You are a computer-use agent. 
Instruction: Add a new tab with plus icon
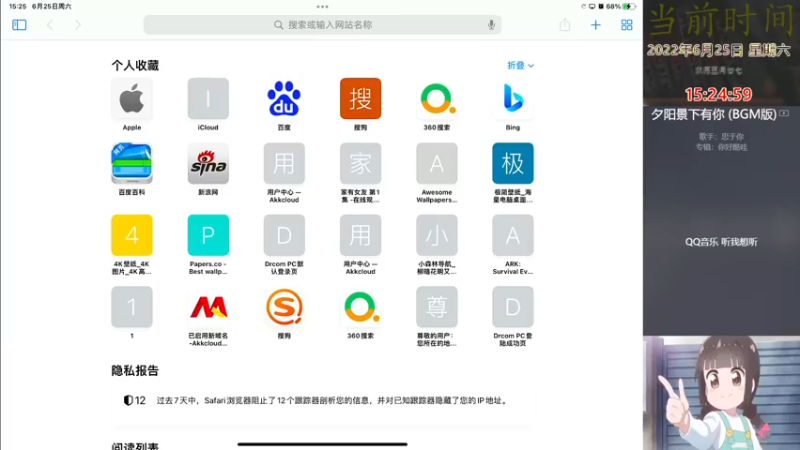tap(595, 24)
